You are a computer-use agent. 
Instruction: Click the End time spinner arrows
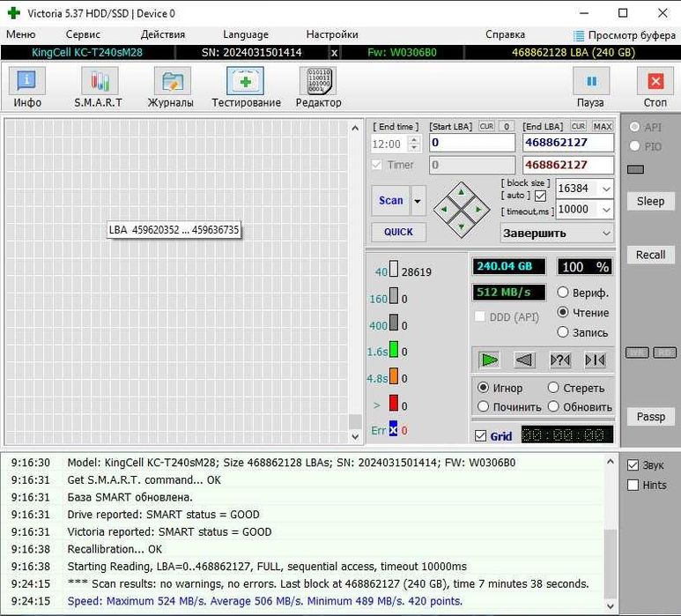[x=414, y=144]
